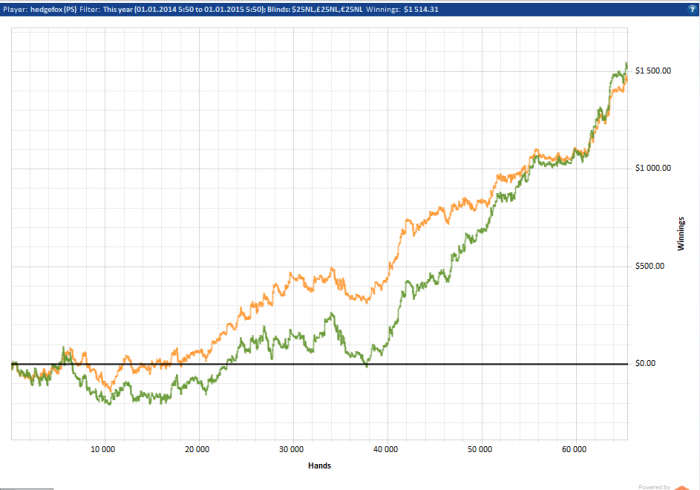
Task: Select the $500.00 axis label
Action: pos(650,266)
